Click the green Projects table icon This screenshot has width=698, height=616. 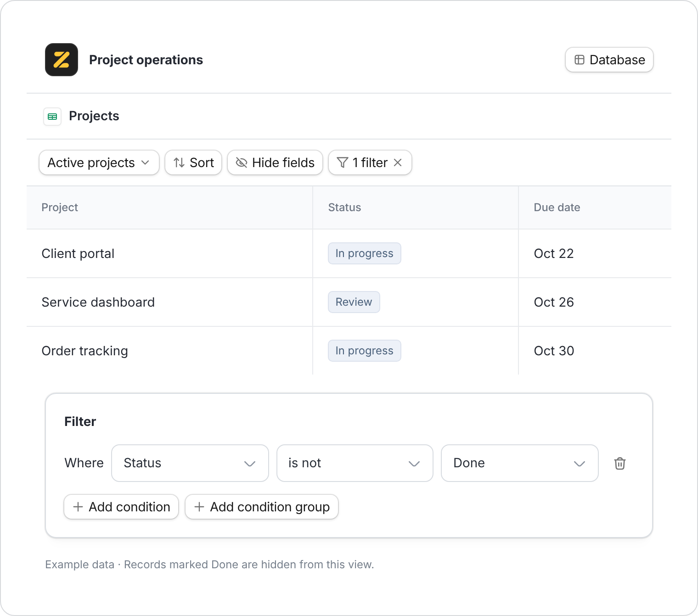click(x=52, y=117)
